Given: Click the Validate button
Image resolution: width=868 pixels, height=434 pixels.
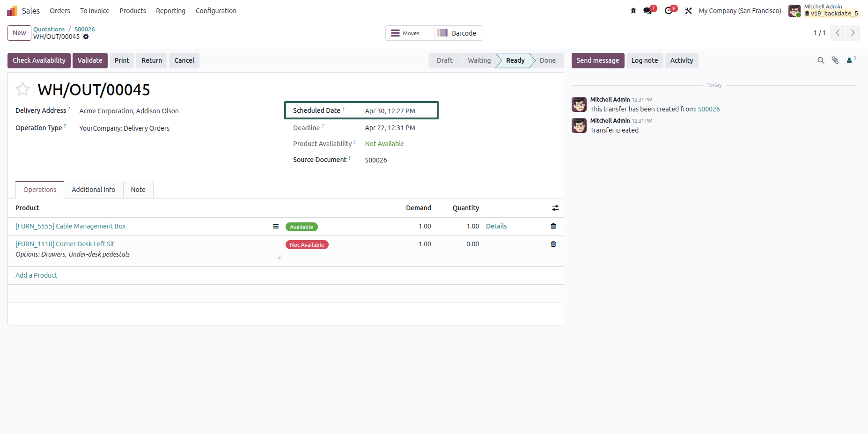Looking at the screenshot, I should point(90,60).
